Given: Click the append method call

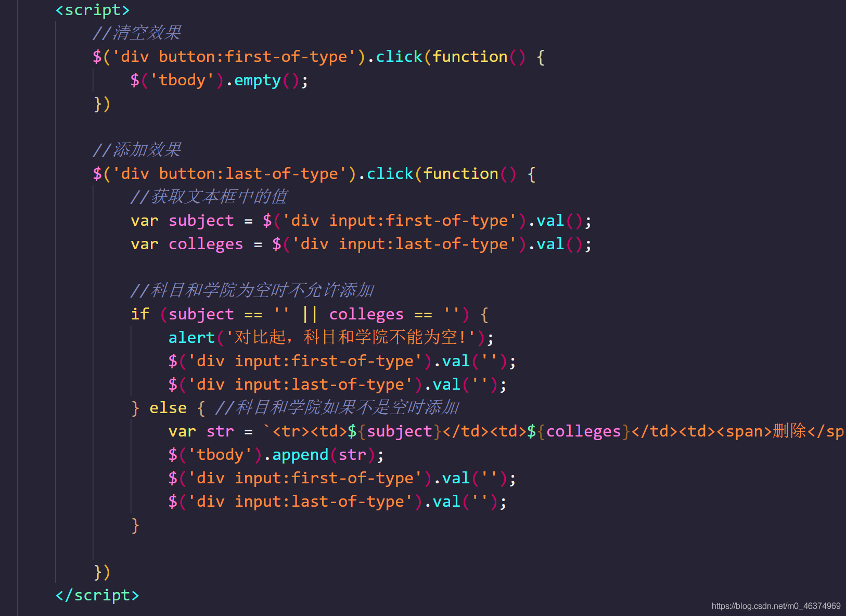Looking at the screenshot, I should [x=300, y=455].
